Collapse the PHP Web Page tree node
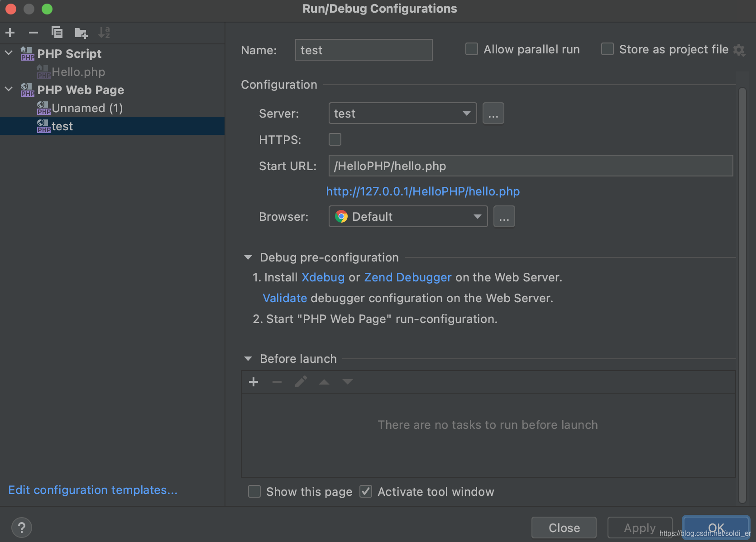The width and height of the screenshot is (756, 542). click(x=9, y=89)
